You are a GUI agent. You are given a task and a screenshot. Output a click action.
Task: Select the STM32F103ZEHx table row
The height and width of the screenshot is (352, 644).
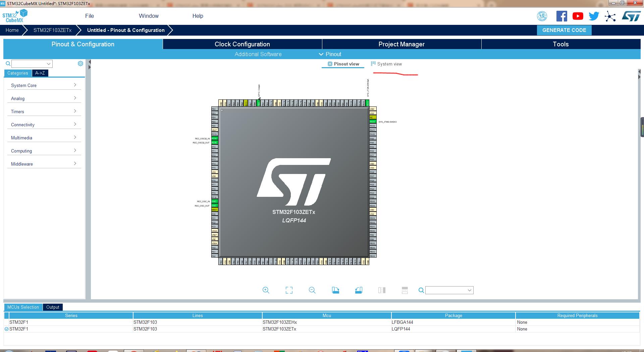point(322,322)
